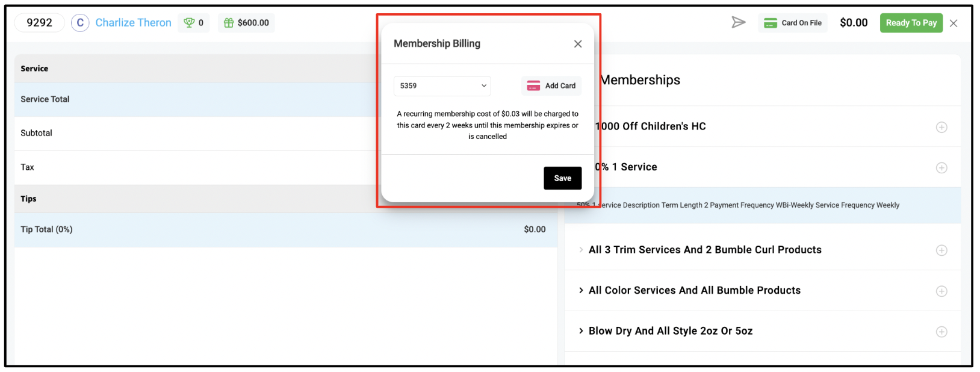Expand All 3 Trim Services chevron
This screenshot has height=372, width=980.
[x=581, y=250]
